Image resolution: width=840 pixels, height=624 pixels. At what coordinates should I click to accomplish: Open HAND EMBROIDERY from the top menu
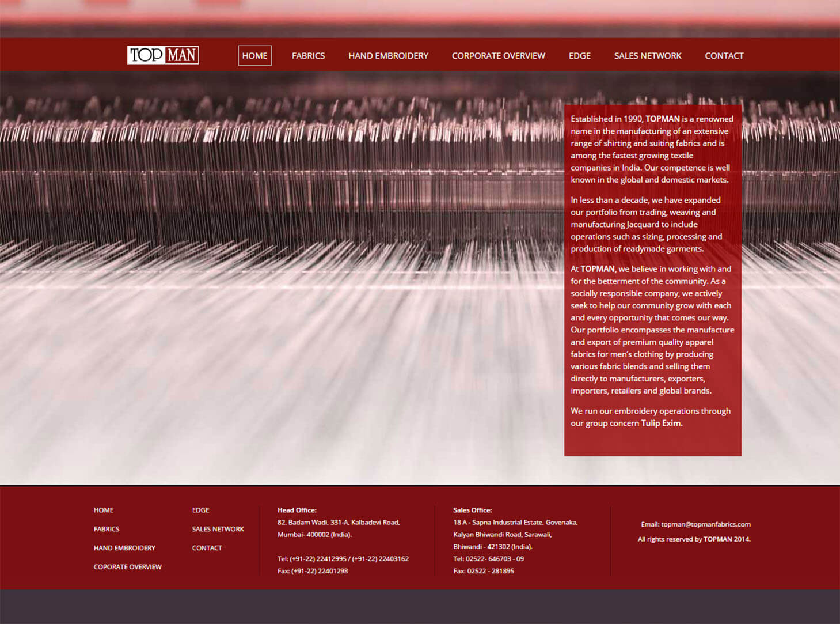[388, 56]
